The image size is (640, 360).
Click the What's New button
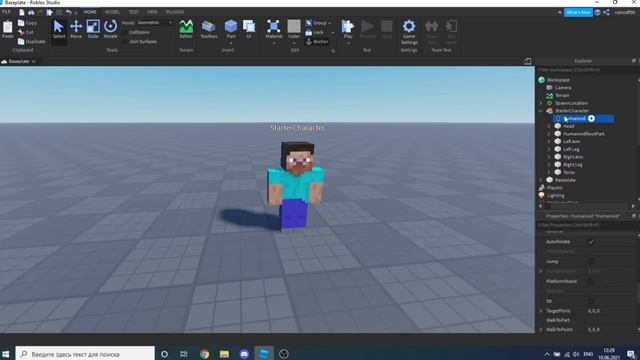coord(578,12)
